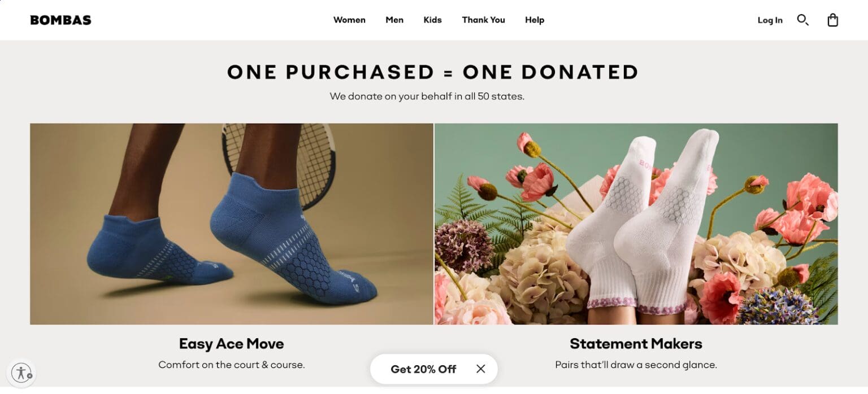Open the Thank You menu item

click(x=483, y=20)
